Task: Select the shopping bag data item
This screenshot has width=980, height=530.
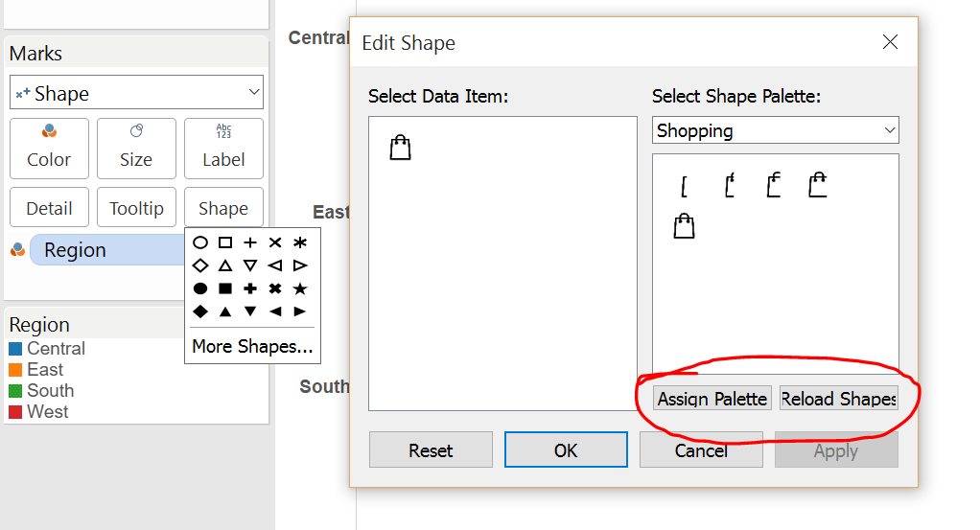Action: pos(400,147)
